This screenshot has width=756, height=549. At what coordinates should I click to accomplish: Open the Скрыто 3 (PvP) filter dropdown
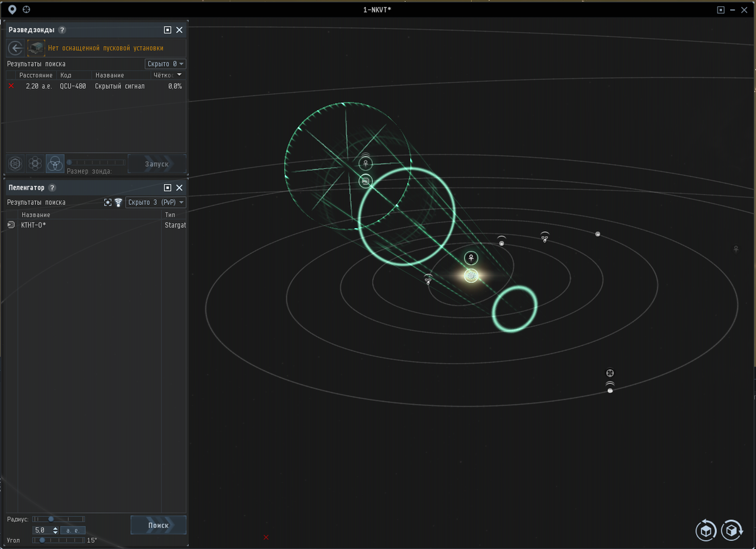pyautogui.click(x=156, y=202)
